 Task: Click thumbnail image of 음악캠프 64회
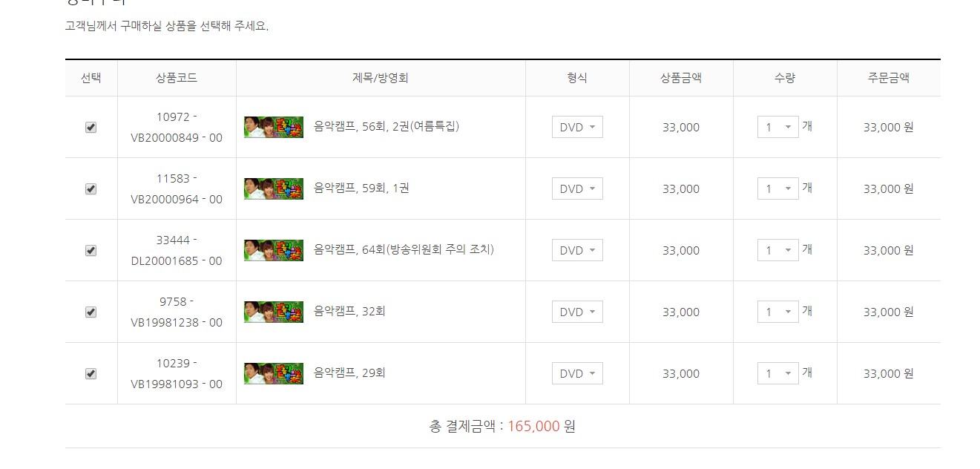[274, 250]
